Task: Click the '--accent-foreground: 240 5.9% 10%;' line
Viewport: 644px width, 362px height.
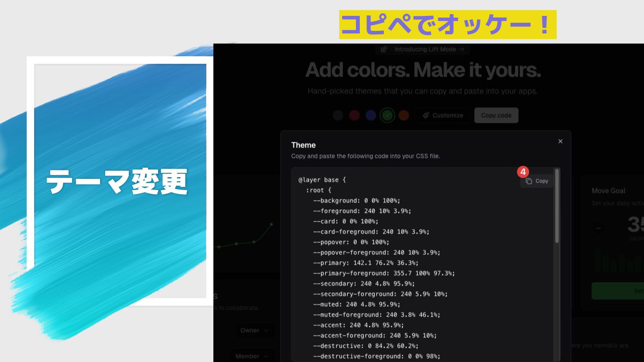Action: [x=375, y=335]
